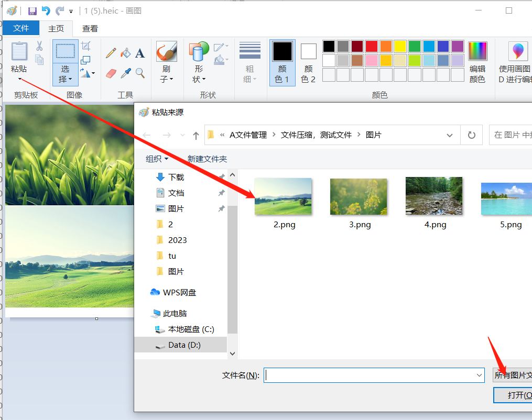Viewport: 532px width, 420px height.
Task: Click the Crop icon
Action: coord(85,46)
